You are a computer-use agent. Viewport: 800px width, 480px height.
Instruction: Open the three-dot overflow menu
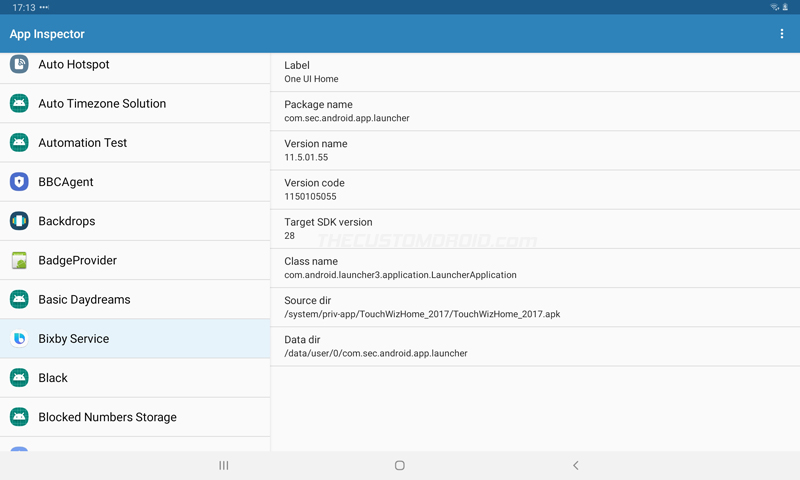point(781,34)
